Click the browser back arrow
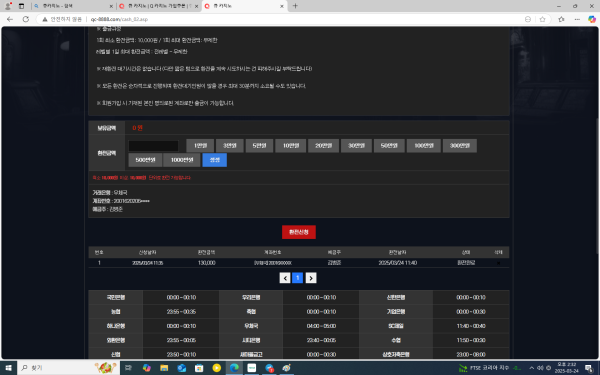Image resolution: width=600 pixels, height=375 pixels. click(x=10, y=19)
